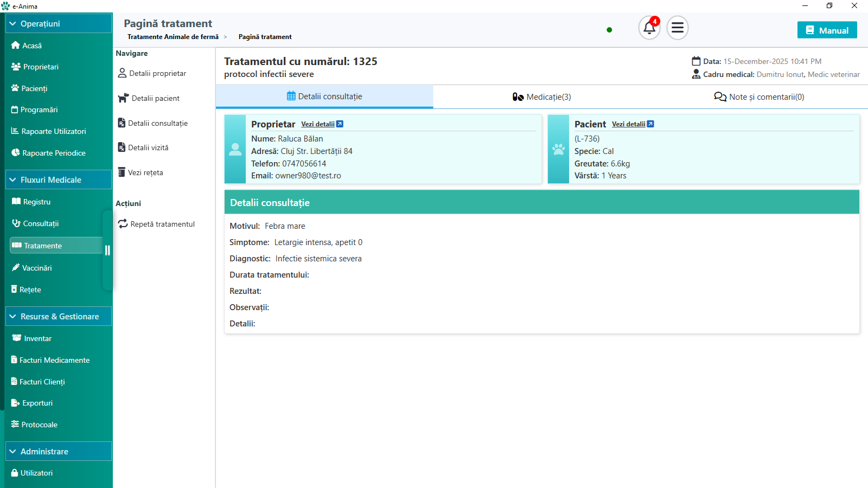Screen dimensions: 868x488
Task: Click the Manual button
Action: [x=827, y=30]
